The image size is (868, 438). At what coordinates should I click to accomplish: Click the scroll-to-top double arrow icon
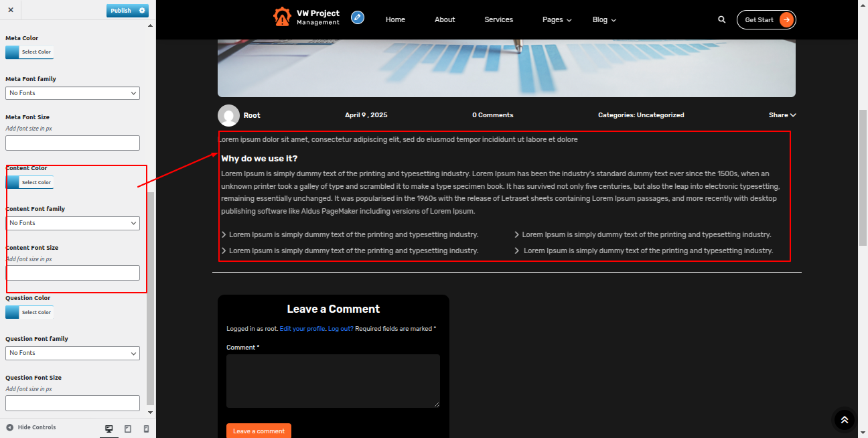point(844,420)
